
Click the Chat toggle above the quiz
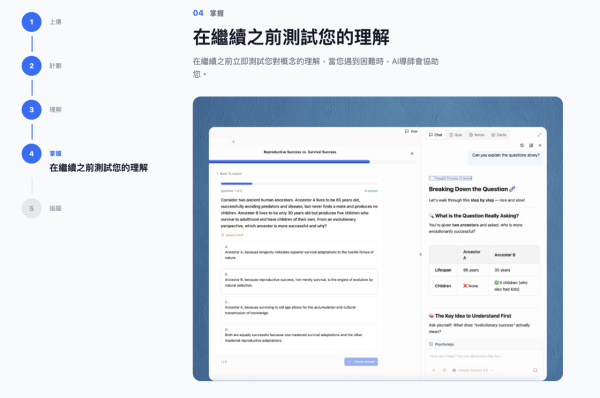pyautogui.click(x=411, y=131)
